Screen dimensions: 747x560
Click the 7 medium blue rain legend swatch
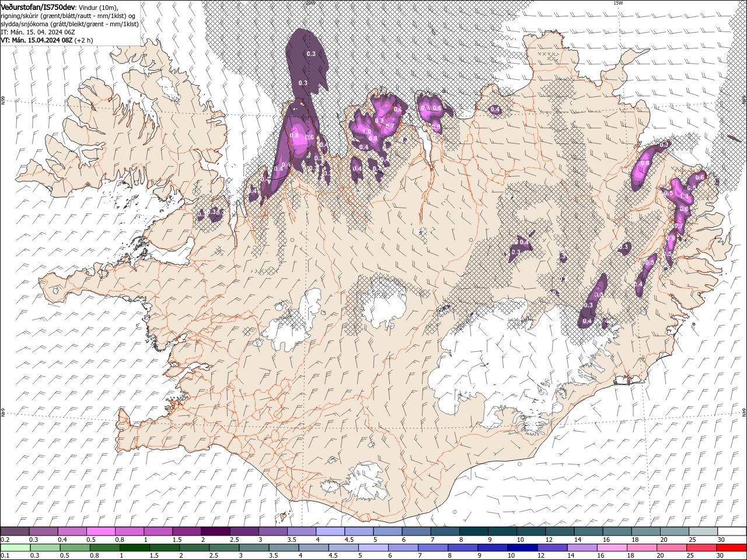[433, 548]
